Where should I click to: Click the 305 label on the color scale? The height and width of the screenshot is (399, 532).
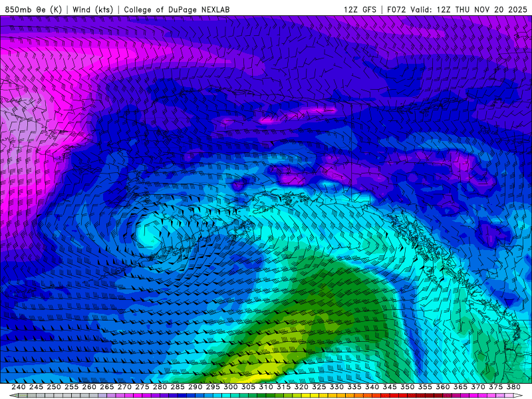click(x=248, y=387)
